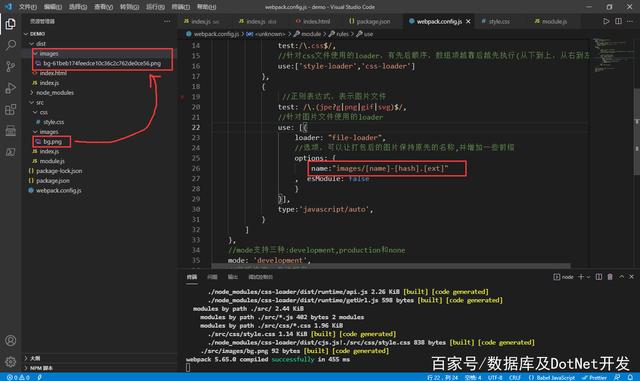Close the webpack.config.js tab
This screenshot has height=381, width=640.
(468, 21)
